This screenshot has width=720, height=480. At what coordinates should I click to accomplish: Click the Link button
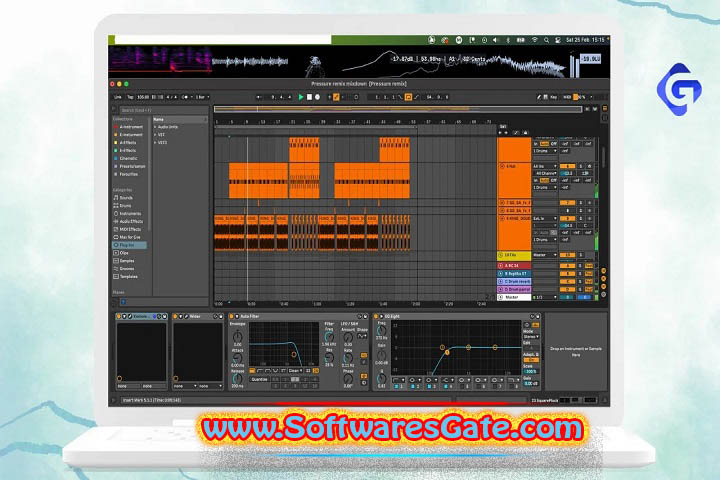tap(118, 97)
